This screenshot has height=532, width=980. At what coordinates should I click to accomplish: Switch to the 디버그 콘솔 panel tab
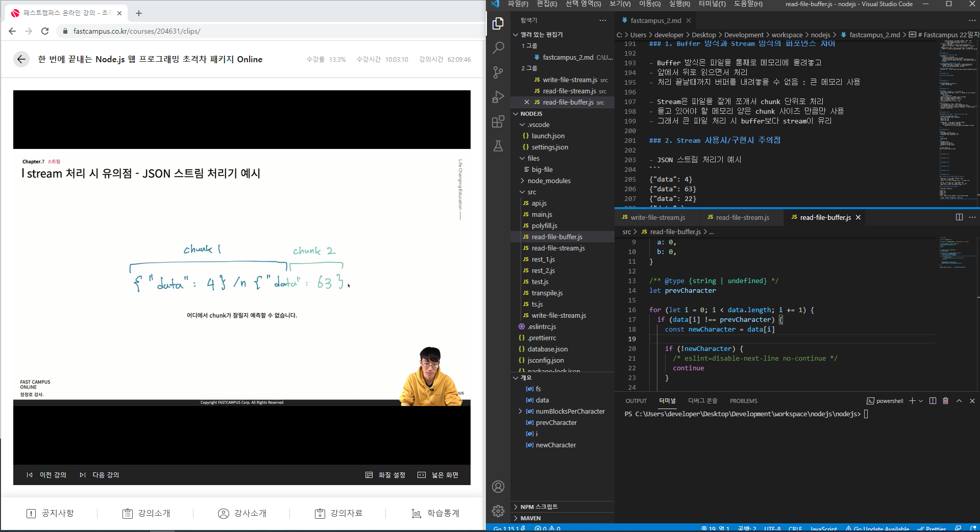coord(702,401)
